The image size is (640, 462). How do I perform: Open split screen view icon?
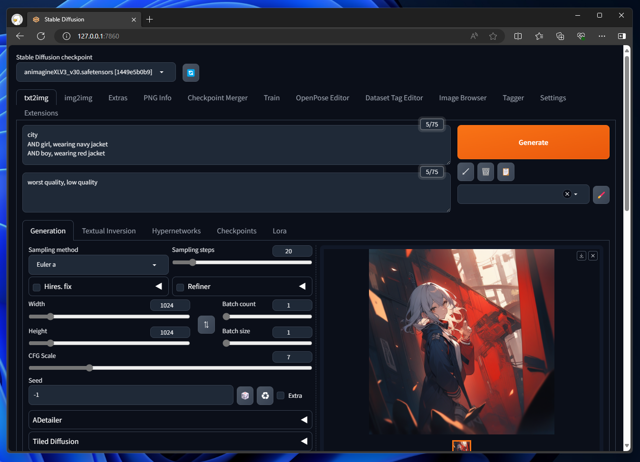pyautogui.click(x=518, y=36)
